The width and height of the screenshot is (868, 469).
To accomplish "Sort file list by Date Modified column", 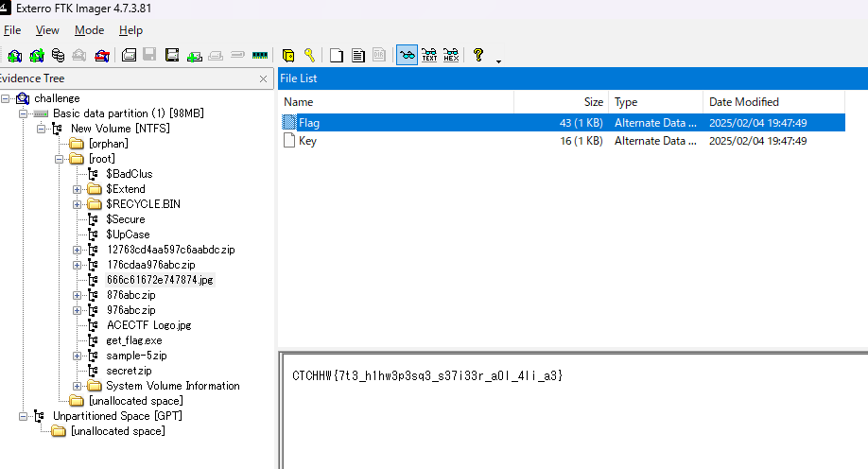I will pyautogui.click(x=773, y=102).
